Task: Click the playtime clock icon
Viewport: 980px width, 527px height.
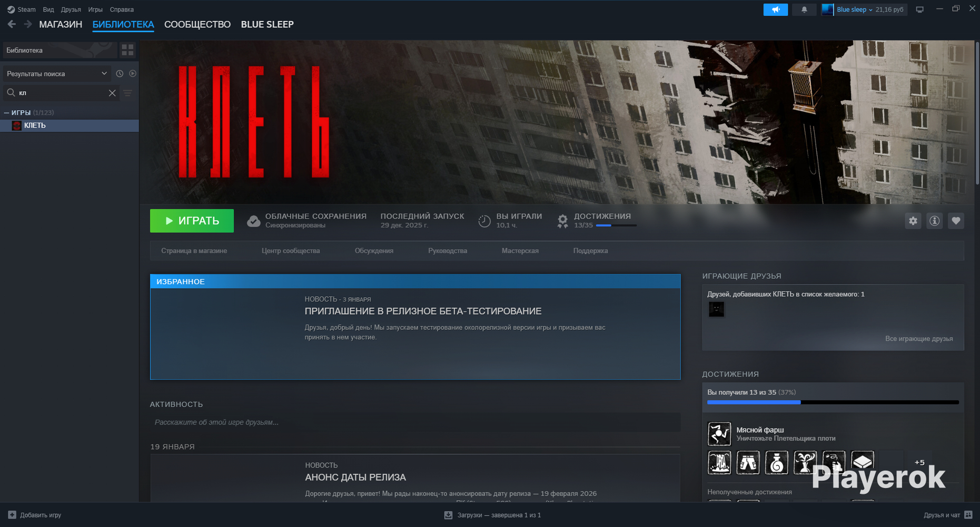Action: click(x=484, y=221)
